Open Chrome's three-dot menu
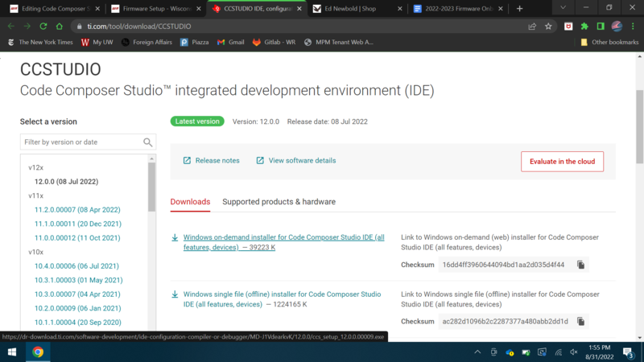Image resolution: width=644 pixels, height=362 pixels. point(633,27)
